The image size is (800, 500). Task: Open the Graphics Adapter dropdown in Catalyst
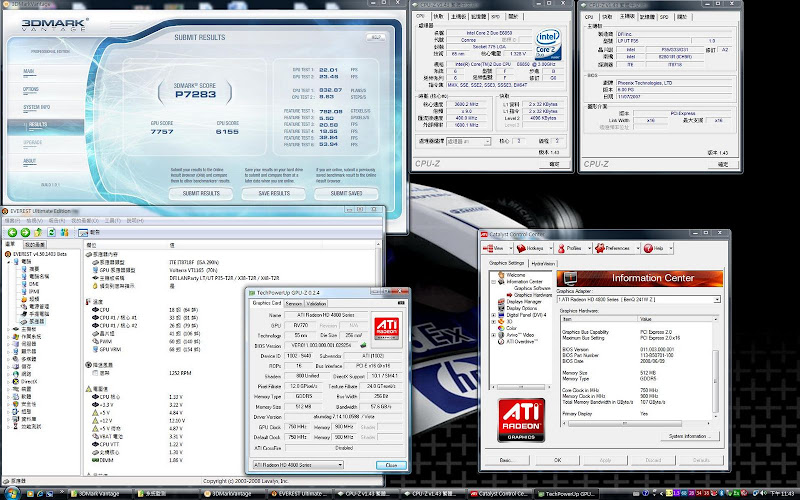[x=716, y=299]
